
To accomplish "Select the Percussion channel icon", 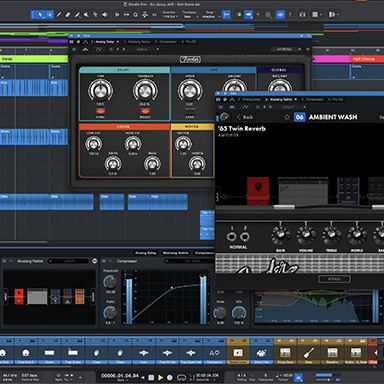I will click(214, 353).
